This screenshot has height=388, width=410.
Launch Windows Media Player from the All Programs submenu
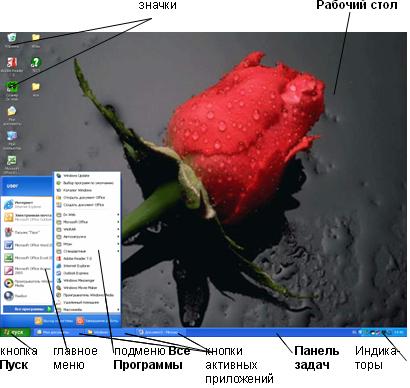(87, 295)
